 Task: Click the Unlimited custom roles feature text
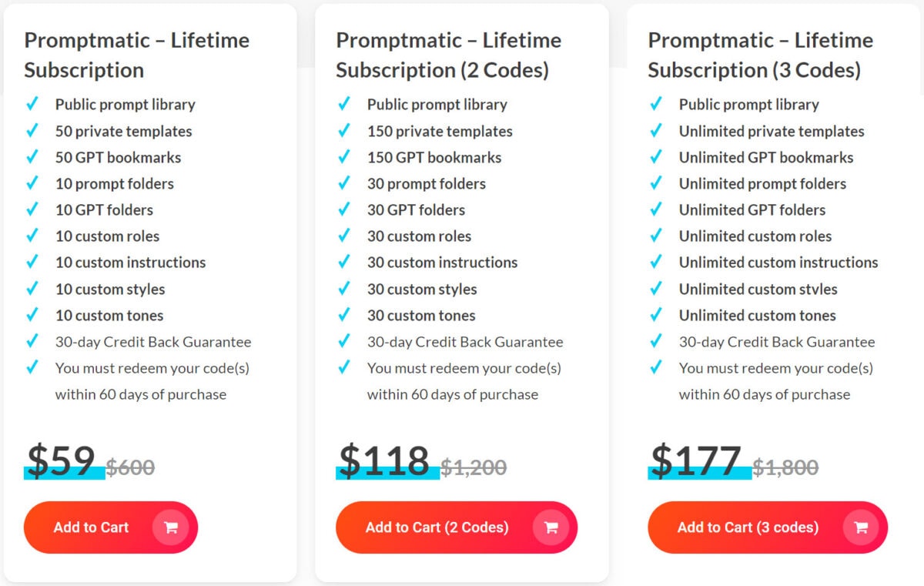tap(755, 236)
